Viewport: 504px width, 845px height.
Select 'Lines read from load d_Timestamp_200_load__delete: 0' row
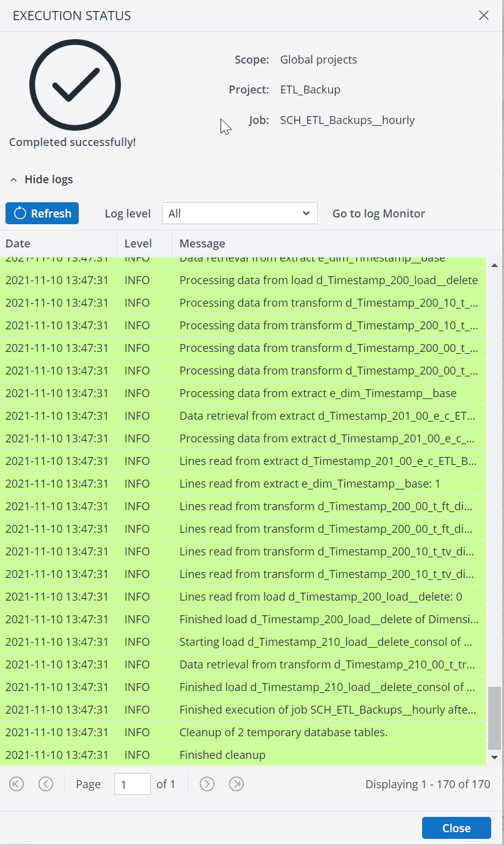[243, 596]
